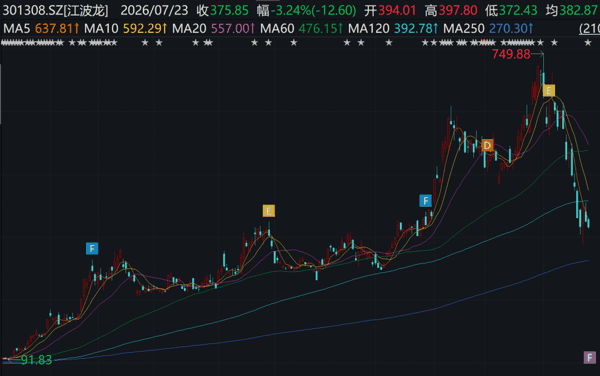Viewport: 600px width, 376px height.
Task: Select the MA120 indicator value 392.78
Action: point(416,28)
